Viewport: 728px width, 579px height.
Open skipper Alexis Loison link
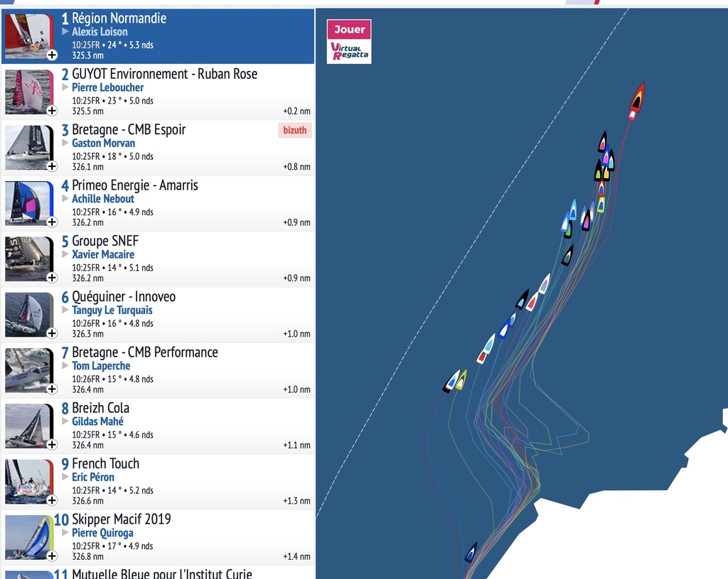click(100, 31)
